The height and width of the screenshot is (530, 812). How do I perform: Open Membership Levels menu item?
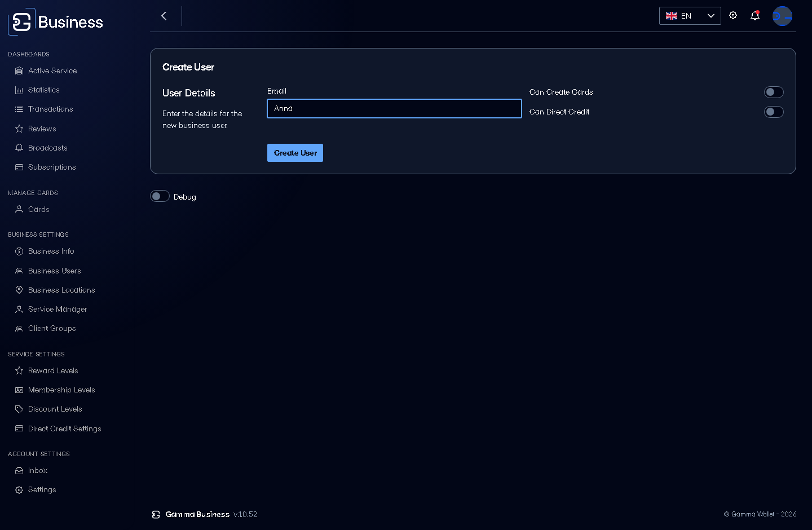coord(61,390)
